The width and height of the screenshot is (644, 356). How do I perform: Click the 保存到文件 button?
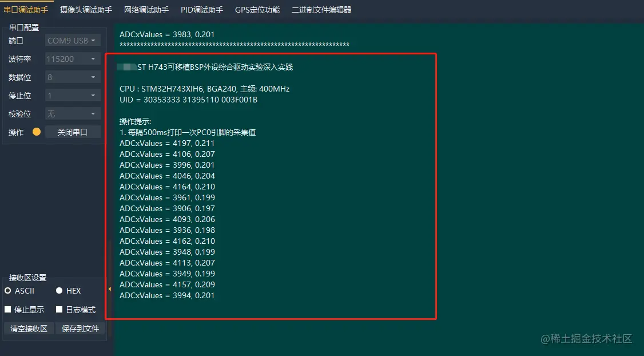coord(81,329)
